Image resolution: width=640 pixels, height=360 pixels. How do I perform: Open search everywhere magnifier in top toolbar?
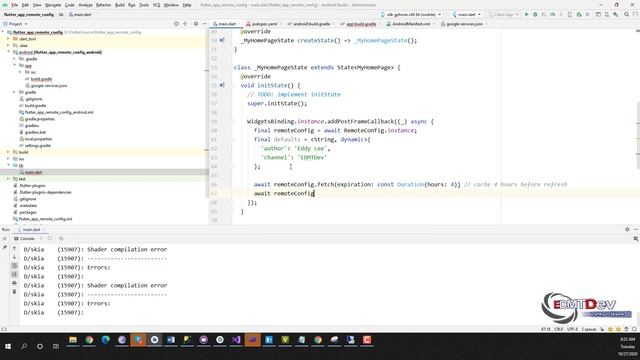coord(627,14)
